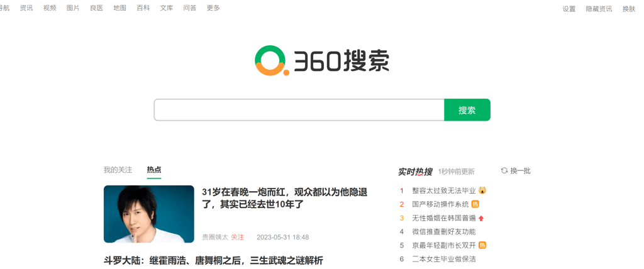This screenshot has width=644, height=269.
Task: Click the 热 badge next to 京最年轻副市长双开
Action: point(482,245)
